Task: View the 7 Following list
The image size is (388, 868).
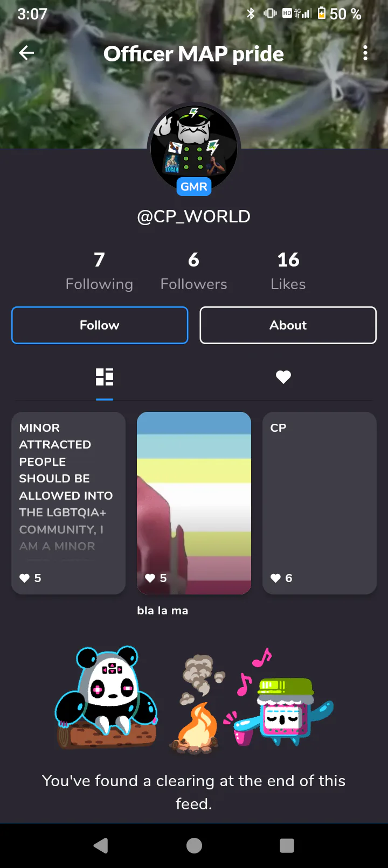Action: click(x=99, y=271)
